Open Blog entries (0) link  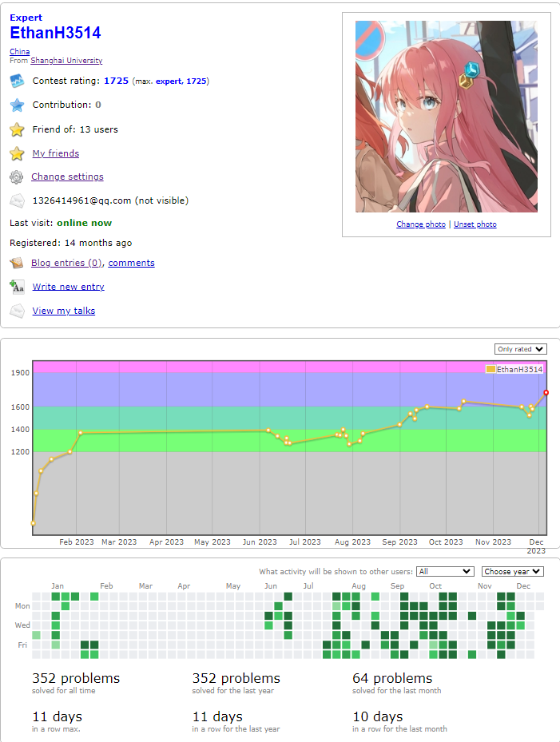pos(67,263)
